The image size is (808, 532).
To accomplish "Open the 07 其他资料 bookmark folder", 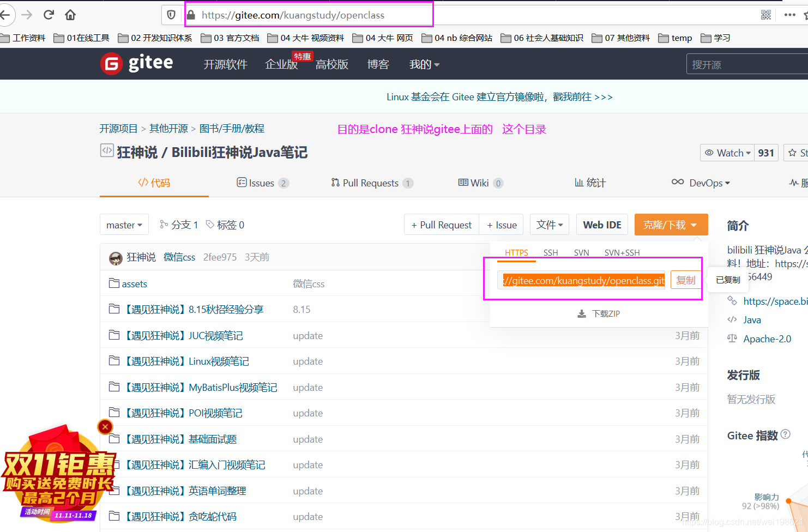I will point(620,38).
